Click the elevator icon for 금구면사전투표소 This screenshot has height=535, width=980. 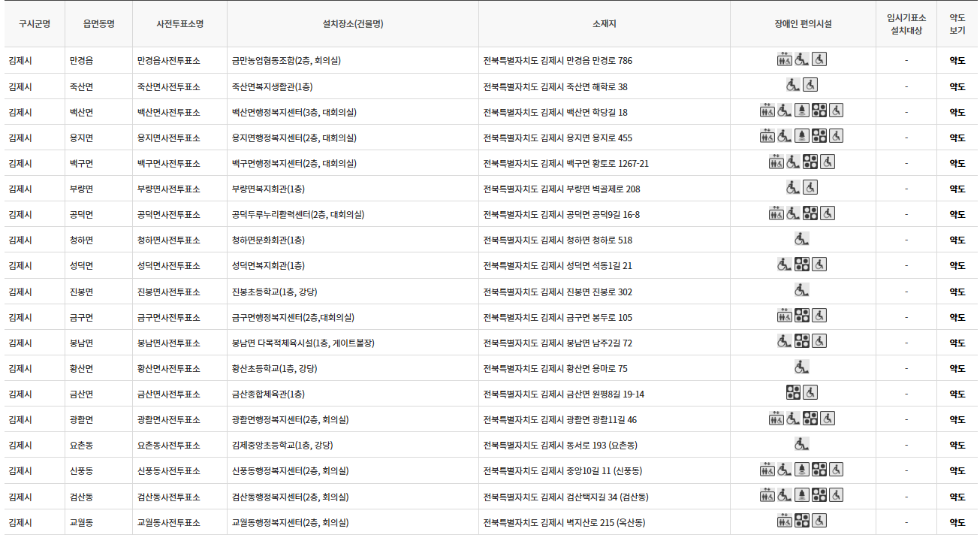click(785, 316)
